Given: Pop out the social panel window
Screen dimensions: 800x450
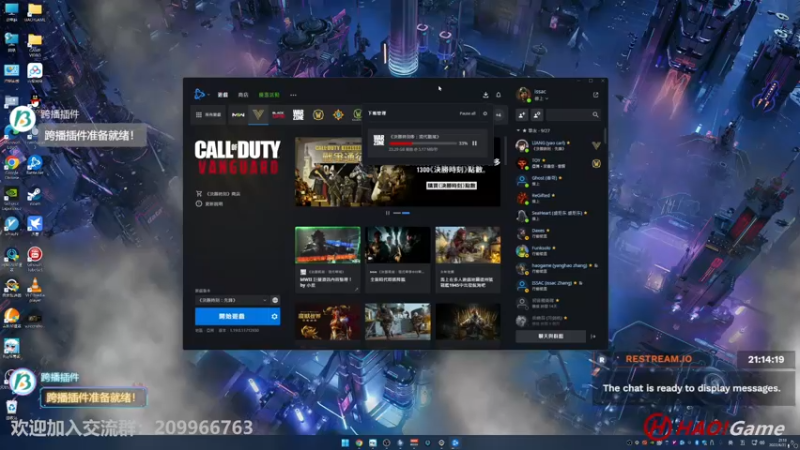Looking at the screenshot, I should (595, 95).
